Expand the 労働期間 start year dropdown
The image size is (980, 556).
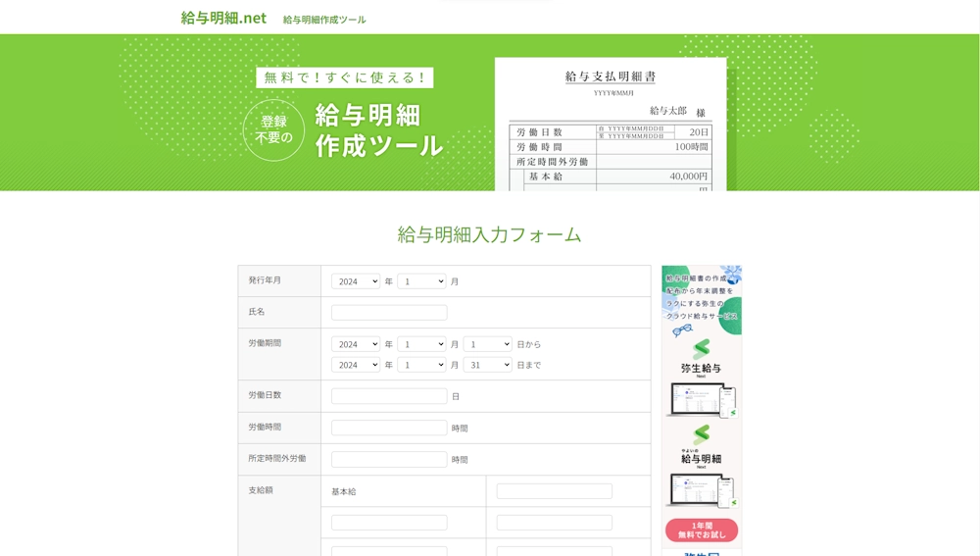point(355,344)
